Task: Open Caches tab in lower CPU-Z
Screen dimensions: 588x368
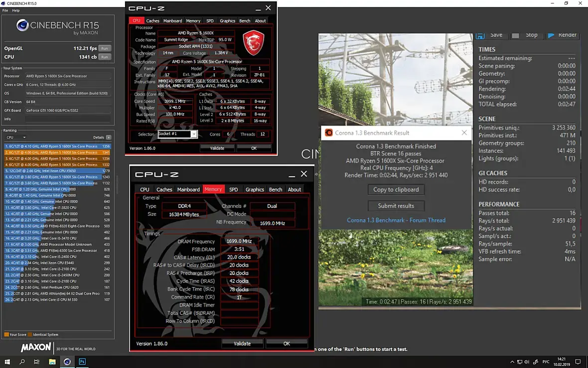Action: [x=164, y=189]
